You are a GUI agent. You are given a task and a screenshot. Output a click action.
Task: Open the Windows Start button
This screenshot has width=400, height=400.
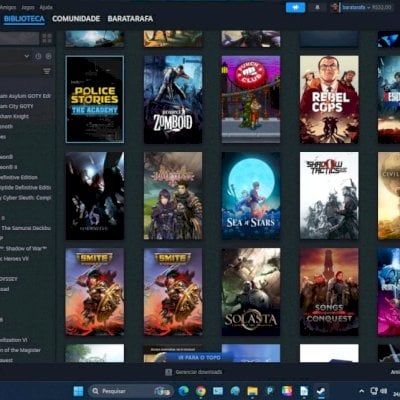click(x=78, y=391)
